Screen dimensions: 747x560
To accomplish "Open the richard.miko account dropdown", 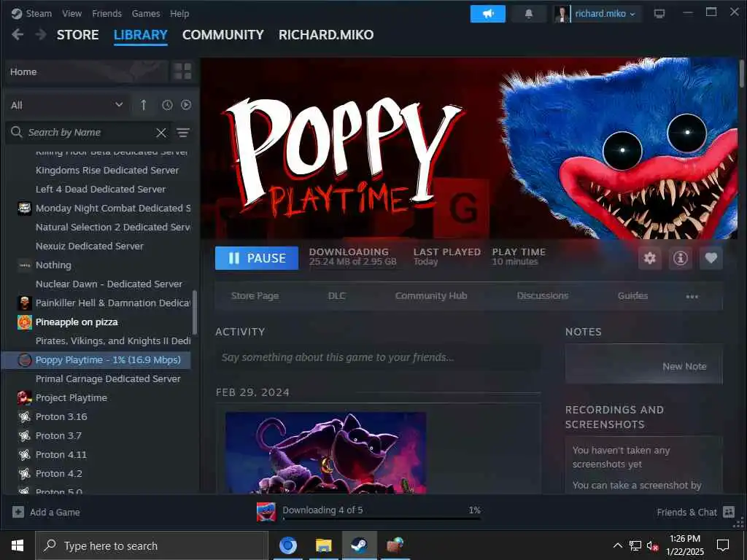I will 605,14.
